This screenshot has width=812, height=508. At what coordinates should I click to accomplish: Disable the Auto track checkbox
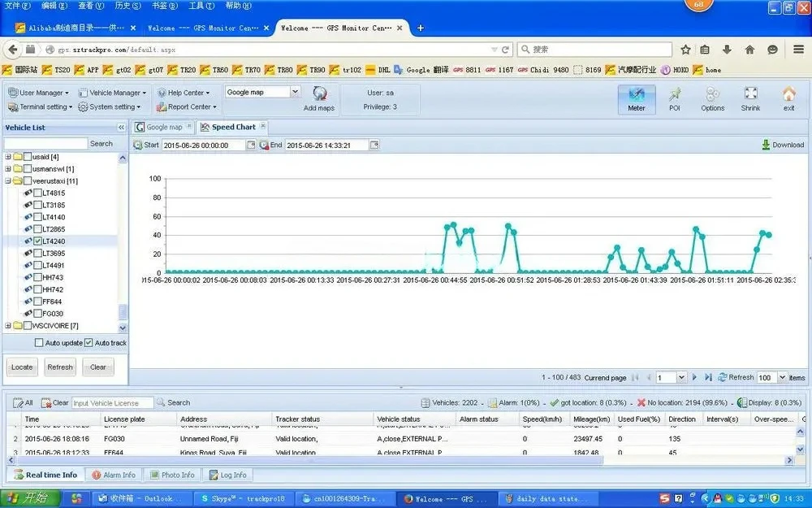click(x=89, y=343)
